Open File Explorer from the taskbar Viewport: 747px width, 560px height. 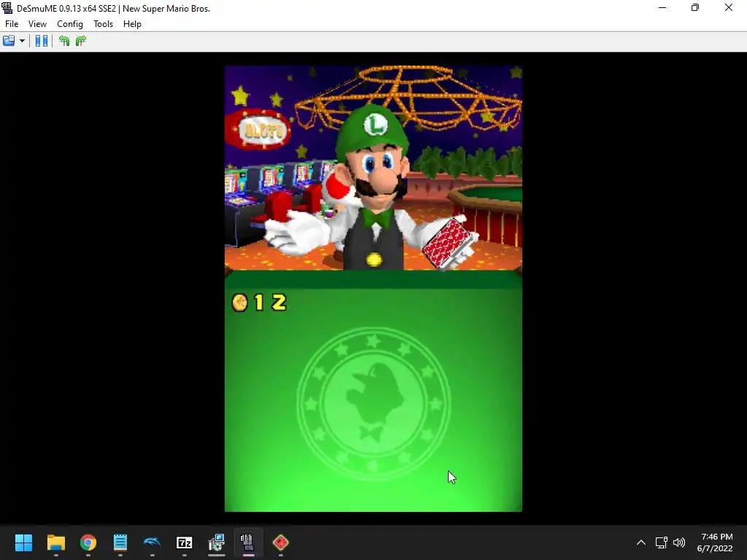tap(55, 542)
